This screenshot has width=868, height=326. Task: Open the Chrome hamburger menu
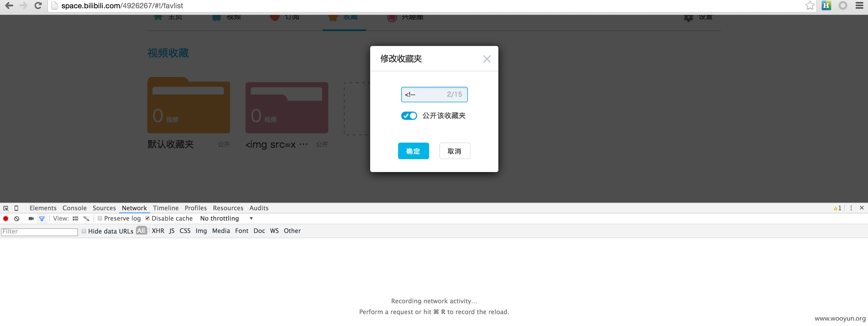(x=859, y=6)
